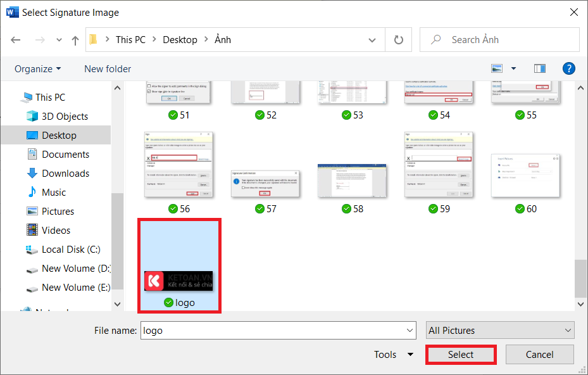Click the Downloads blue arrow icon
Image resolution: width=588 pixels, height=375 pixels.
click(x=32, y=173)
